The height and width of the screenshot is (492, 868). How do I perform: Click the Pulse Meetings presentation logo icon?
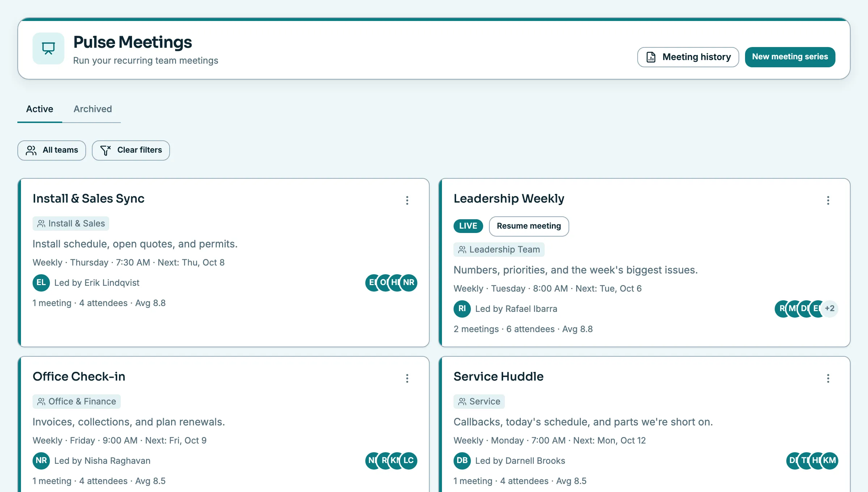(x=48, y=48)
